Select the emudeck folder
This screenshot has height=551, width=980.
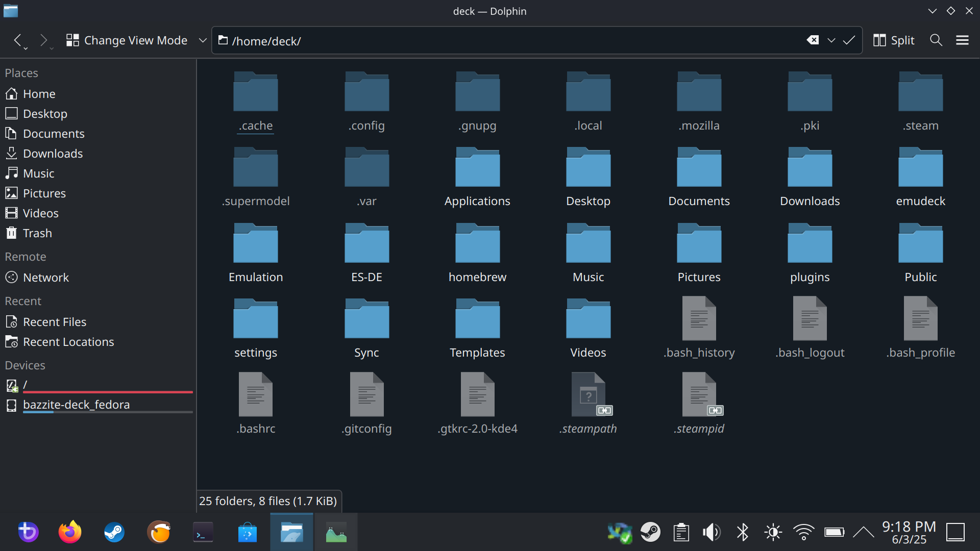point(921,177)
